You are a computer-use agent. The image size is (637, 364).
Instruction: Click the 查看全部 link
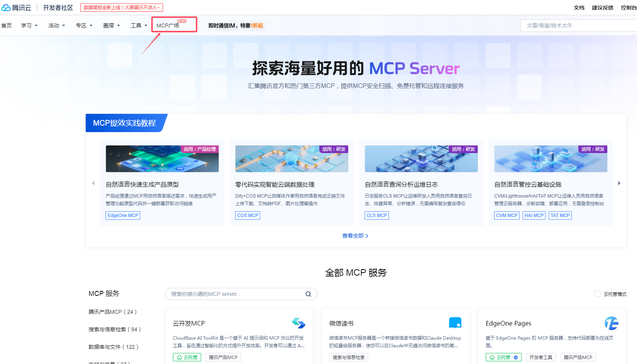click(x=355, y=236)
